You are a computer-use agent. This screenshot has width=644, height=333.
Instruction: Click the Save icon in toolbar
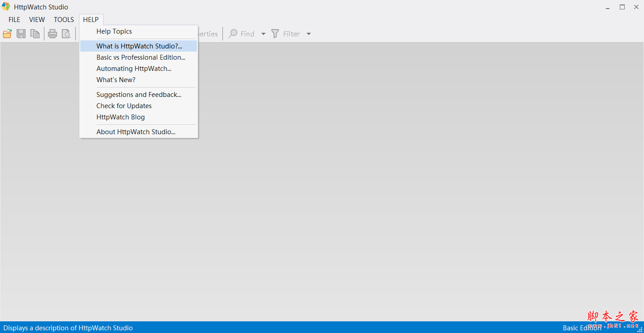21,34
